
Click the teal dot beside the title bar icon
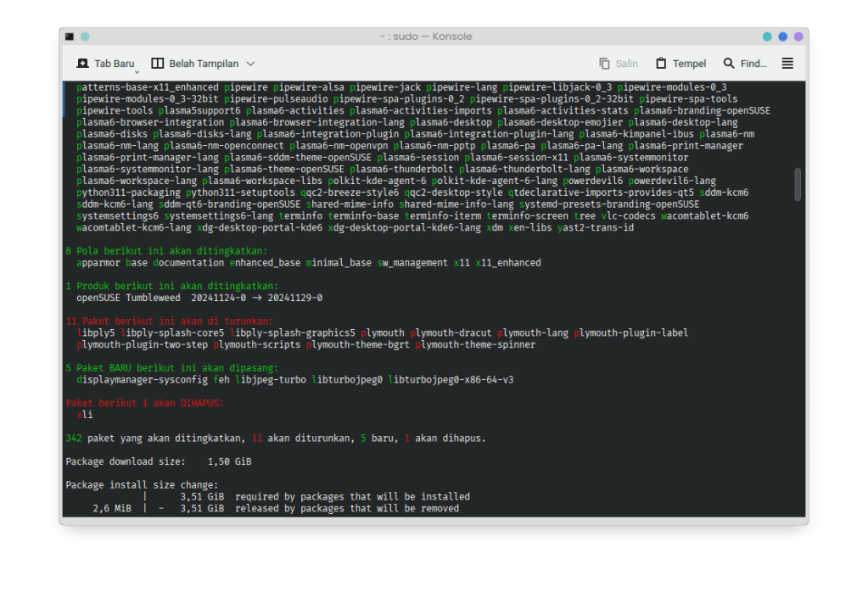85,36
